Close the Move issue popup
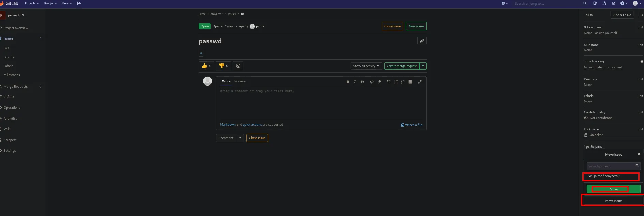Viewport: 644px width, 216px height. [x=639, y=154]
